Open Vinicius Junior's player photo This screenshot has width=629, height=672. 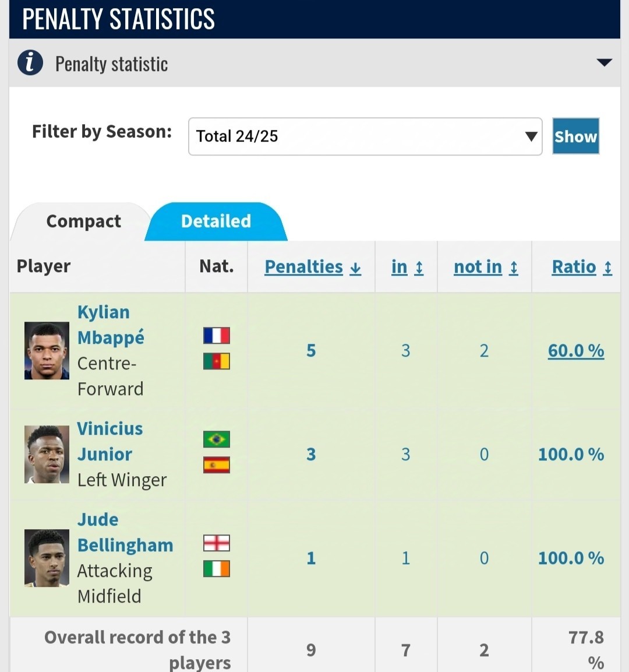click(47, 454)
